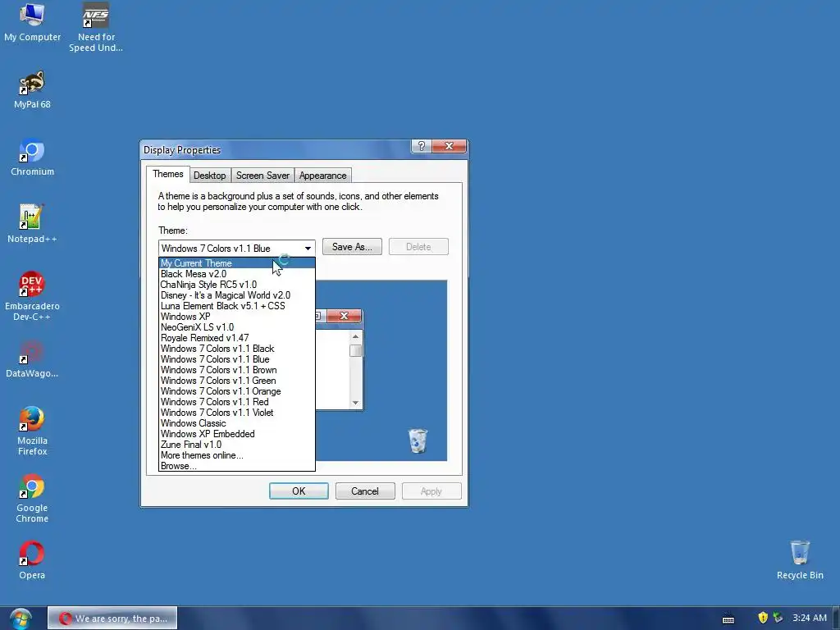Viewport: 840px width, 630px height.
Task: Click the Recycle Bin in theme preview
Action: (418, 441)
